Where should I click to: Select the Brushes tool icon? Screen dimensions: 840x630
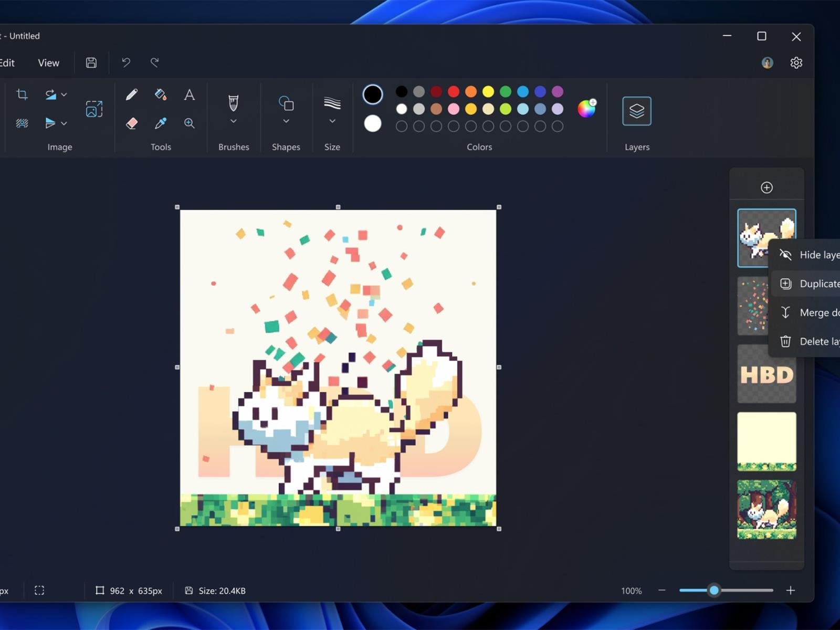click(x=234, y=103)
